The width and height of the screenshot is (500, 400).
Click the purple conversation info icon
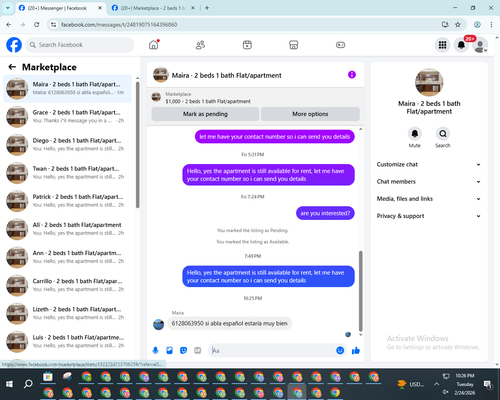coord(352,75)
